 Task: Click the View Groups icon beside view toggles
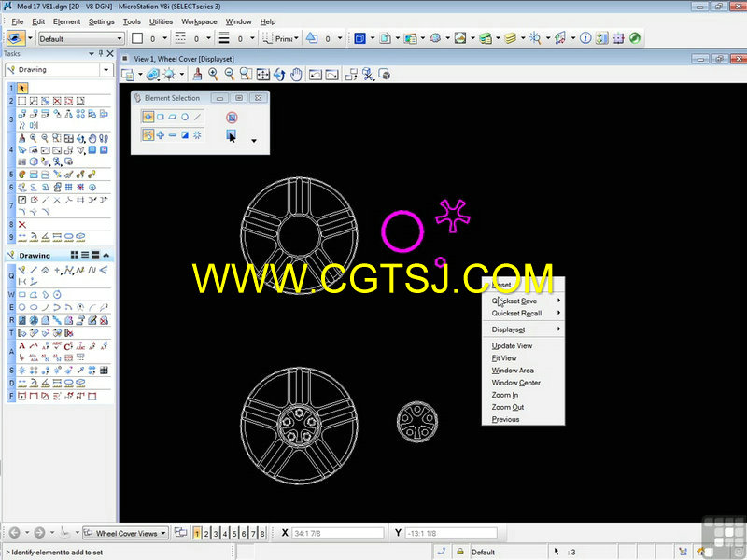[180, 533]
